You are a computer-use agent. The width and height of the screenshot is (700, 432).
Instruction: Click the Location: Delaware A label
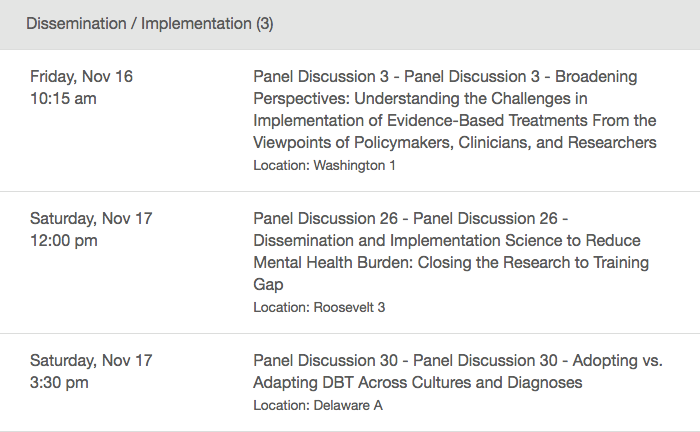click(x=318, y=406)
